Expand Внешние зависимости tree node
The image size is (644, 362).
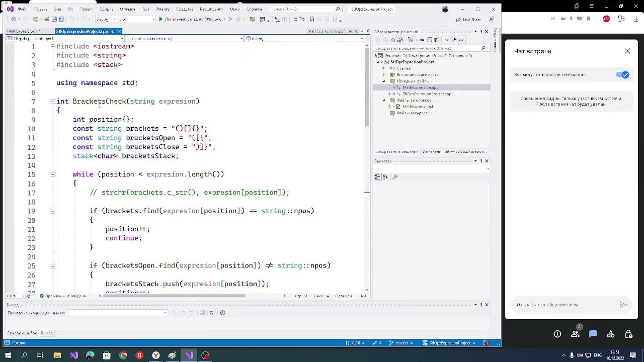tap(384, 75)
